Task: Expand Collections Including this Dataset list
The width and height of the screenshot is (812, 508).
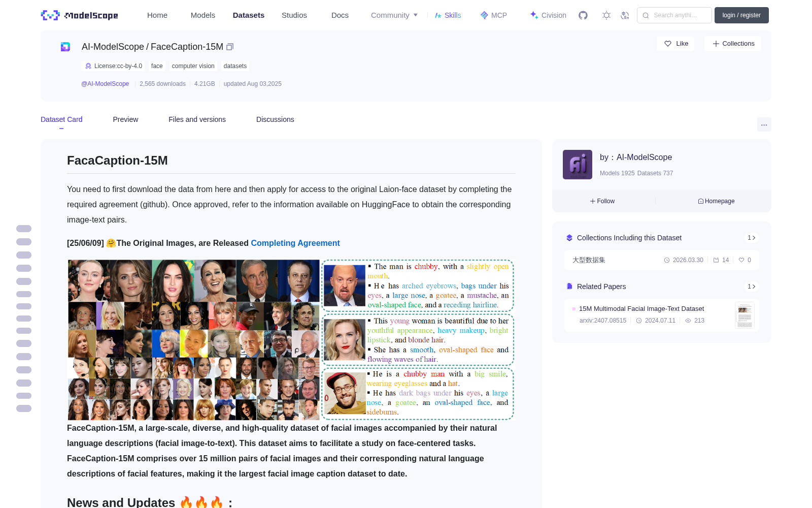Action: (x=752, y=238)
